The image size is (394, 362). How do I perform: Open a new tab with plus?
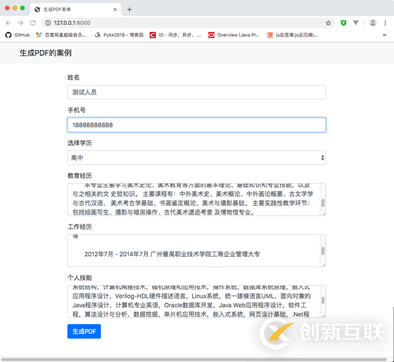129,10
